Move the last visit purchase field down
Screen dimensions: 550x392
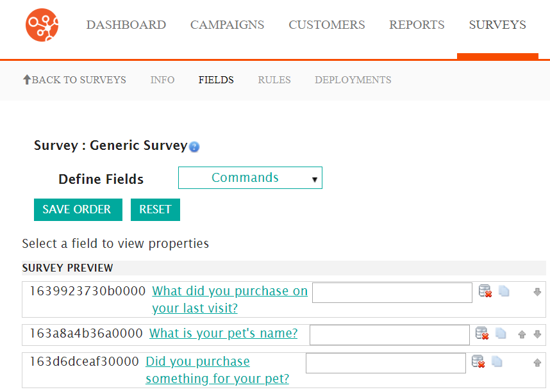(537, 291)
